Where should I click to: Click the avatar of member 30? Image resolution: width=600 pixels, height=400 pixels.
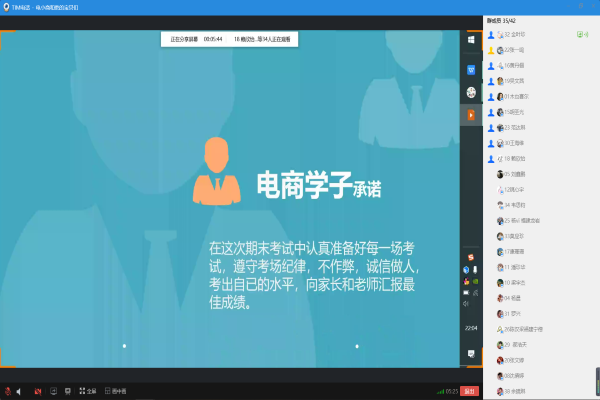[500, 143]
